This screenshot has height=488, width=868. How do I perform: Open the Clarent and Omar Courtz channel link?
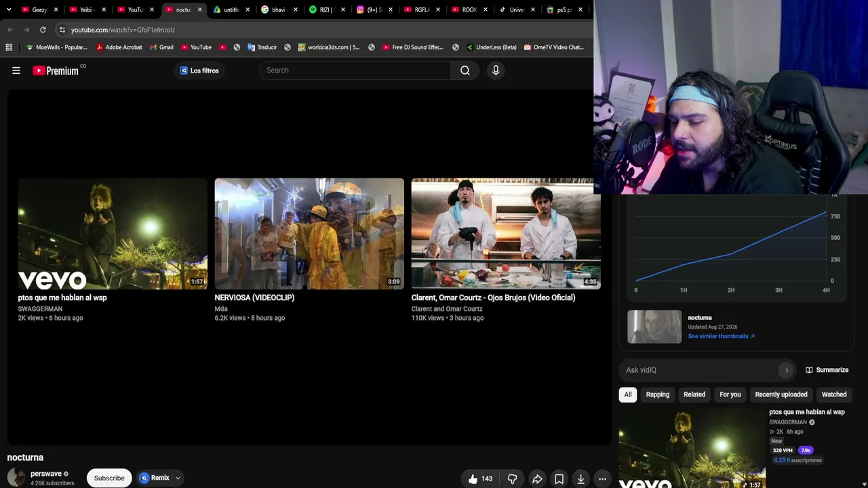pyautogui.click(x=447, y=309)
